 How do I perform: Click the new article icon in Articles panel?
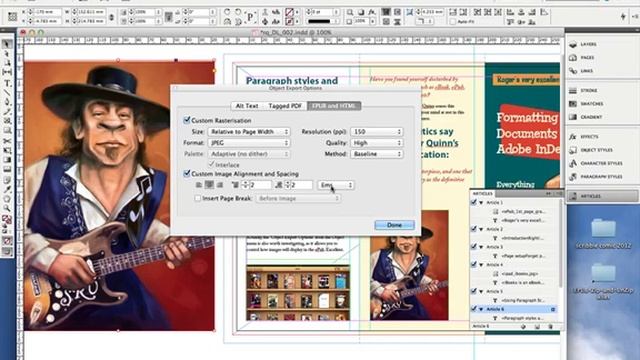(x=537, y=327)
